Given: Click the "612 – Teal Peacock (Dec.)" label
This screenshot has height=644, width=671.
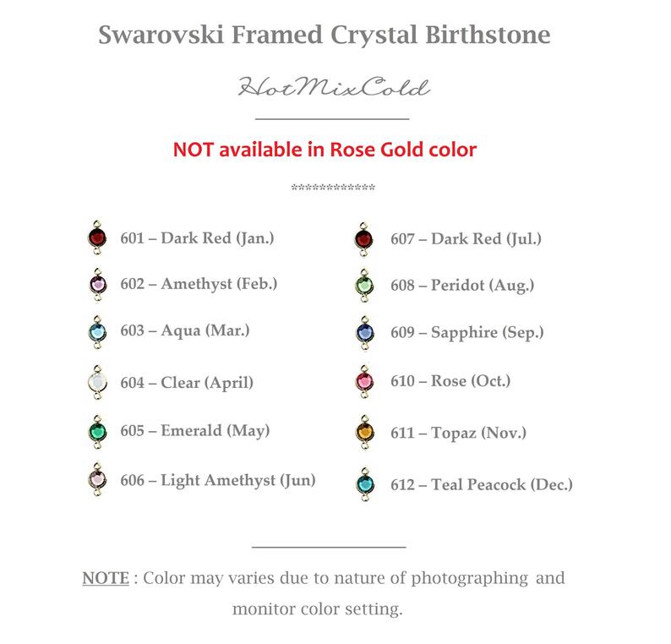Looking at the screenshot, I should (x=481, y=484).
